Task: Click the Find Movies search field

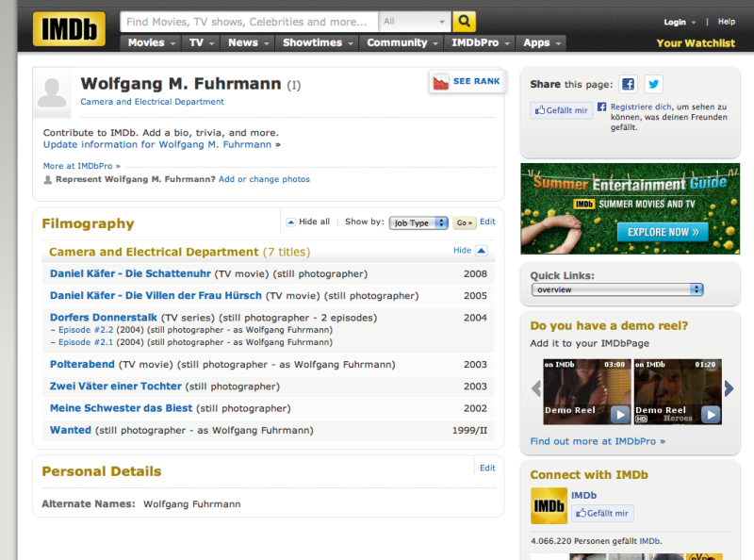Action: pos(249,22)
